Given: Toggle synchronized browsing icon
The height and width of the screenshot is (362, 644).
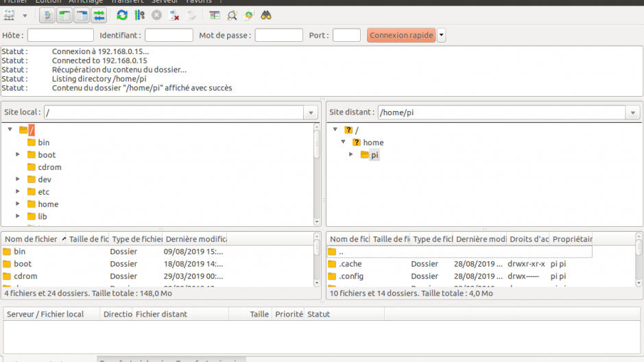Looking at the screenshot, I should [x=249, y=16].
